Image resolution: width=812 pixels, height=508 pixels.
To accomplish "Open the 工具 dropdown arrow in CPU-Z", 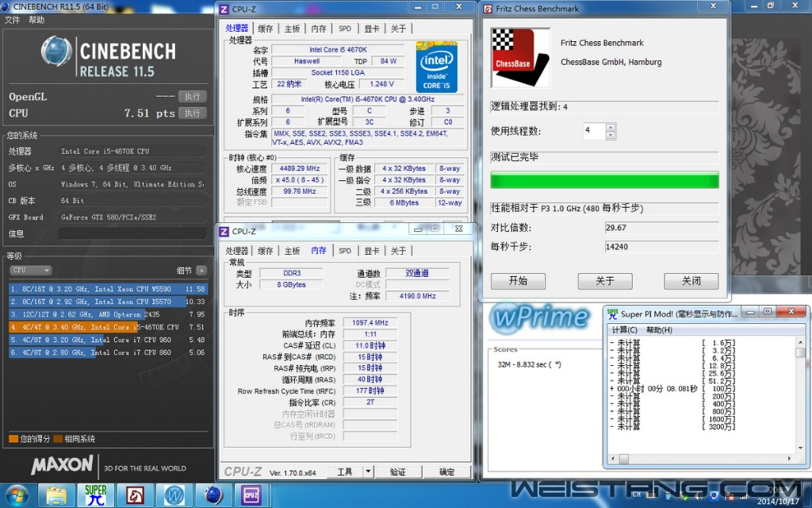I will pyautogui.click(x=368, y=471).
